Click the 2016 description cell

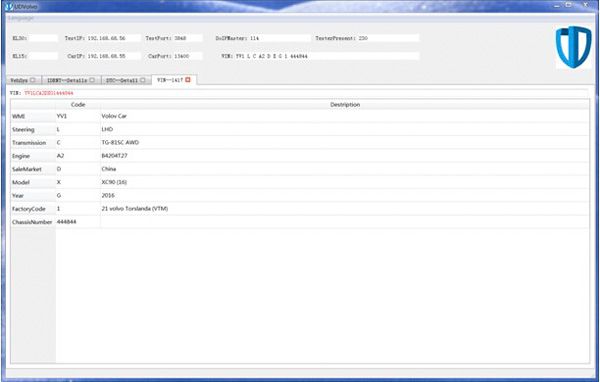click(345, 195)
